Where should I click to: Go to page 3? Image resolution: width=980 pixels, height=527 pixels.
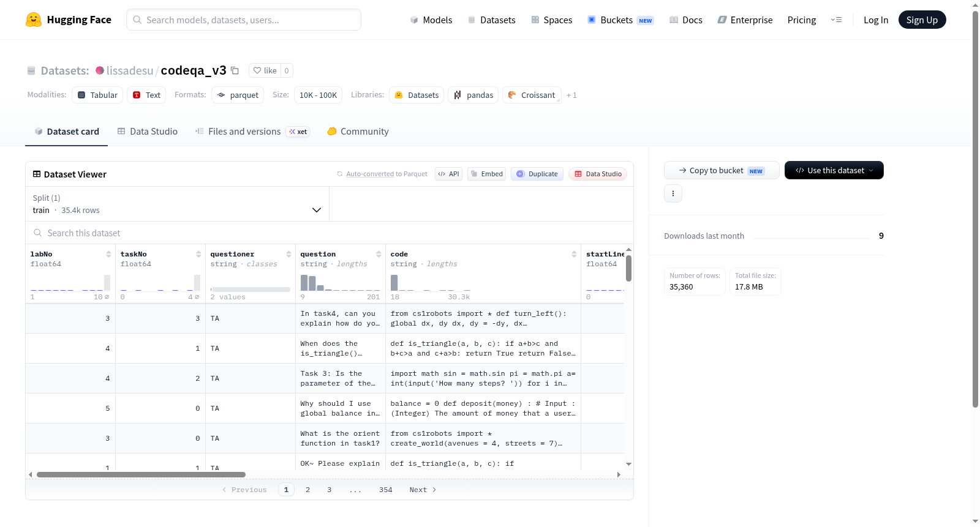click(330, 490)
